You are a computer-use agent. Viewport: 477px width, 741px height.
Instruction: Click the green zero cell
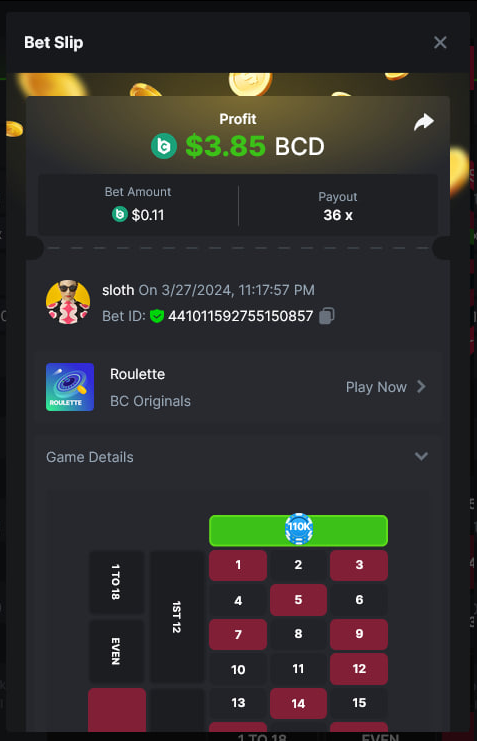(298, 530)
